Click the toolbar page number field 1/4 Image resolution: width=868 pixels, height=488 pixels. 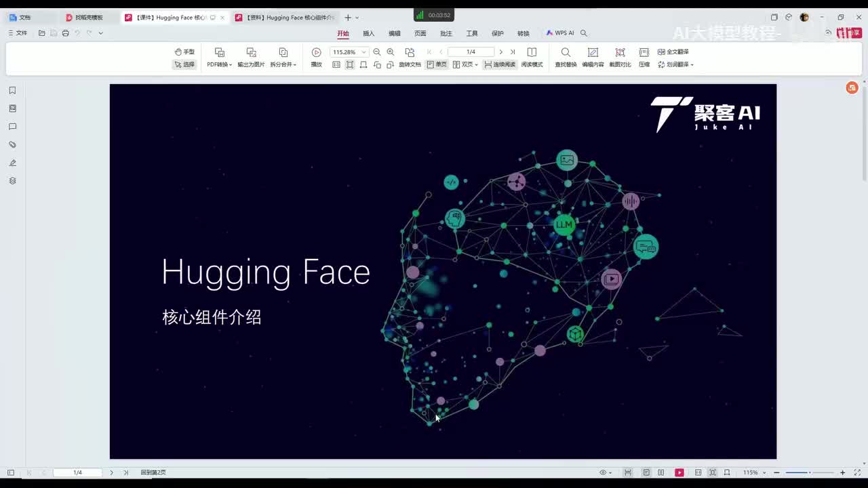tap(471, 52)
